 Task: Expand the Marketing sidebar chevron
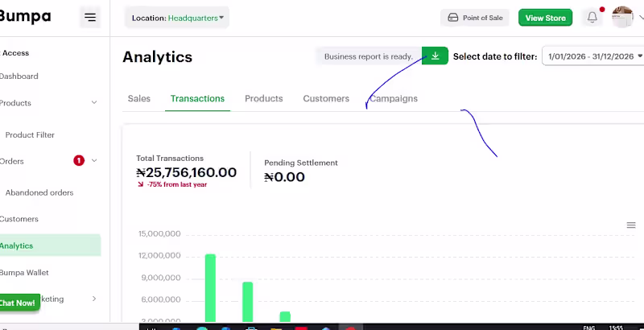pos(94,299)
